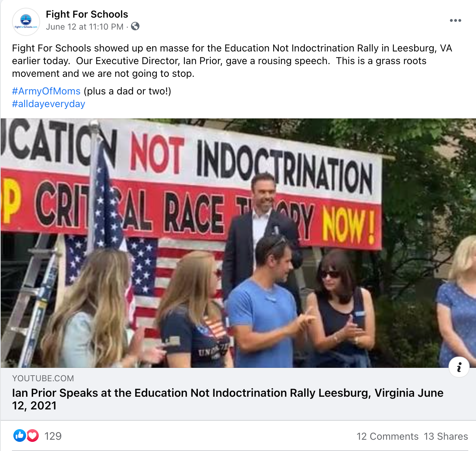Show the 13 Shares list
The image size is (476, 451).
pos(446,437)
